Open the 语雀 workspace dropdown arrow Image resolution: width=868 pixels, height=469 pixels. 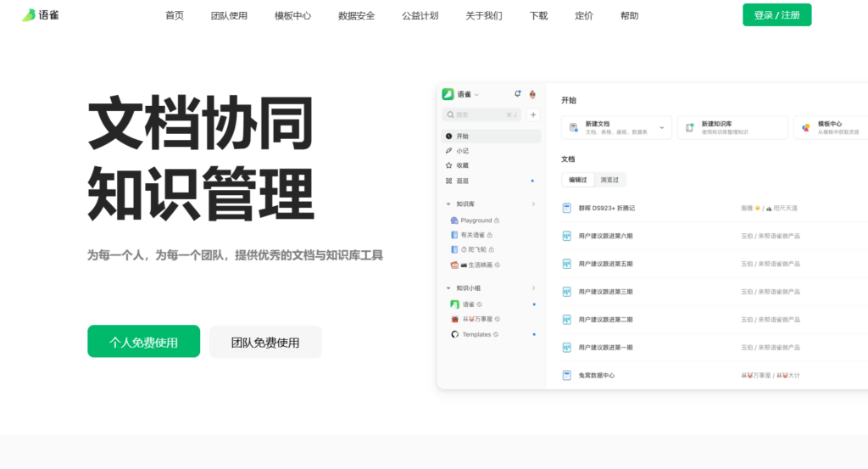(x=476, y=95)
